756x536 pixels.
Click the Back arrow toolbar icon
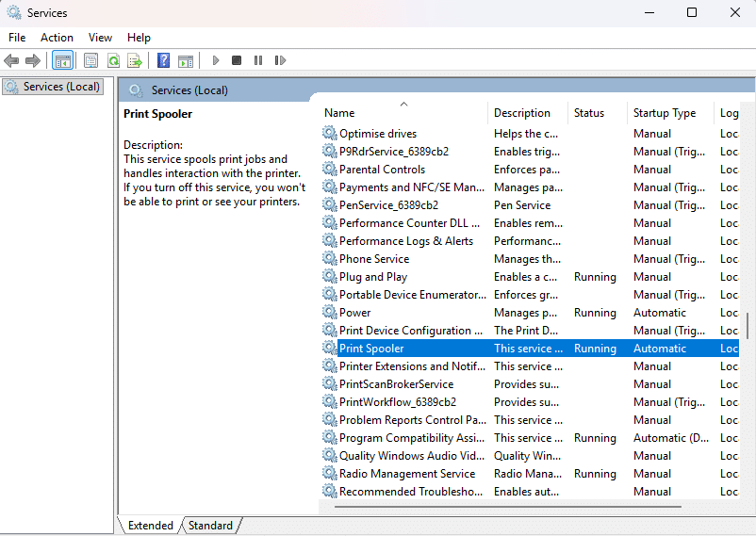point(11,60)
